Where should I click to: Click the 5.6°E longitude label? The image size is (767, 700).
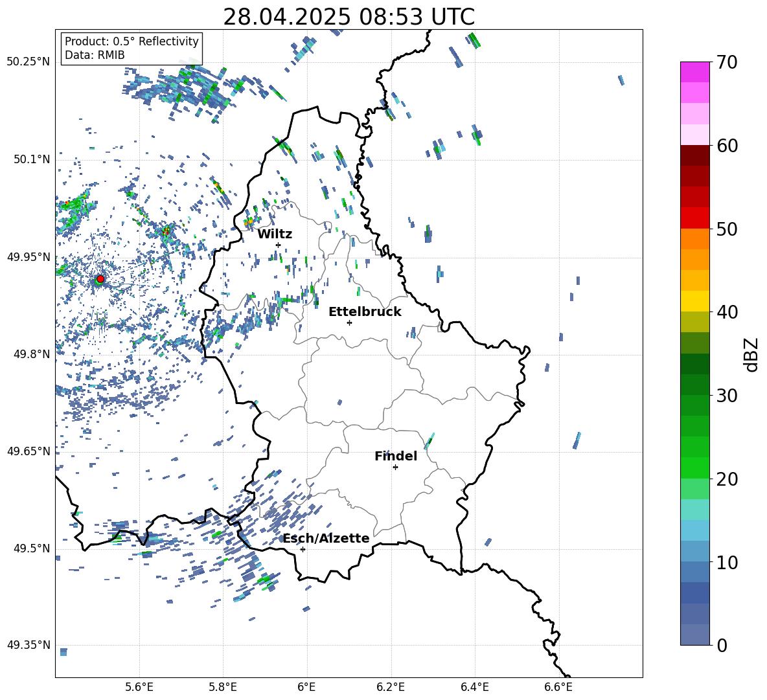(x=139, y=687)
